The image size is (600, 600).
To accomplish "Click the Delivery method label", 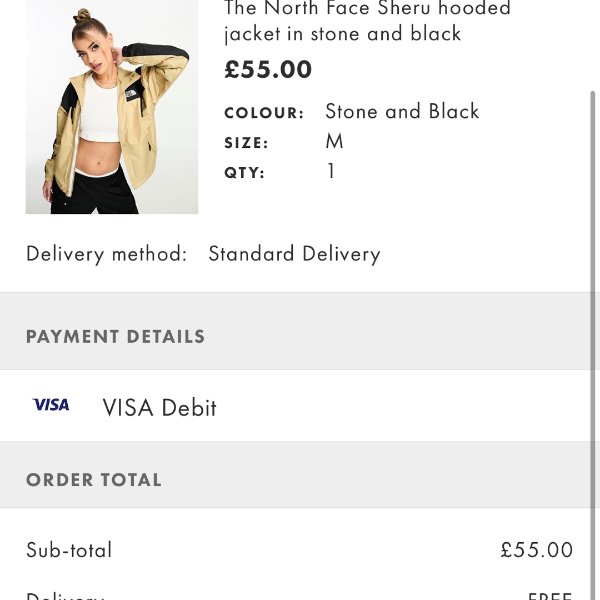I will (x=106, y=254).
